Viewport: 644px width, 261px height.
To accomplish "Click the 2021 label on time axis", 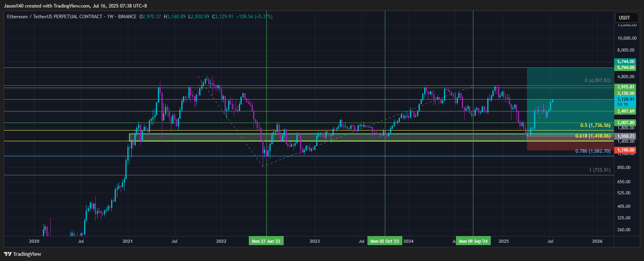I will click(x=128, y=242).
